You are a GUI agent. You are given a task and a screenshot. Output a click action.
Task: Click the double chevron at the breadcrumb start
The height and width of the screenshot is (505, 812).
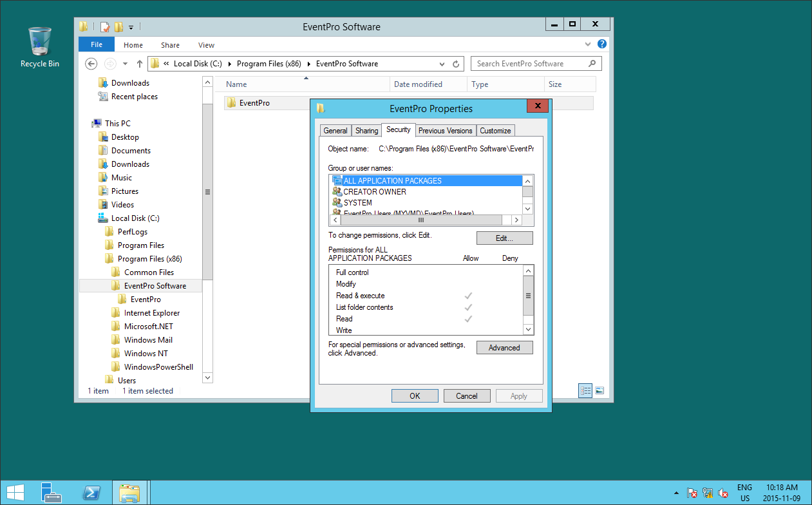pyautogui.click(x=166, y=64)
